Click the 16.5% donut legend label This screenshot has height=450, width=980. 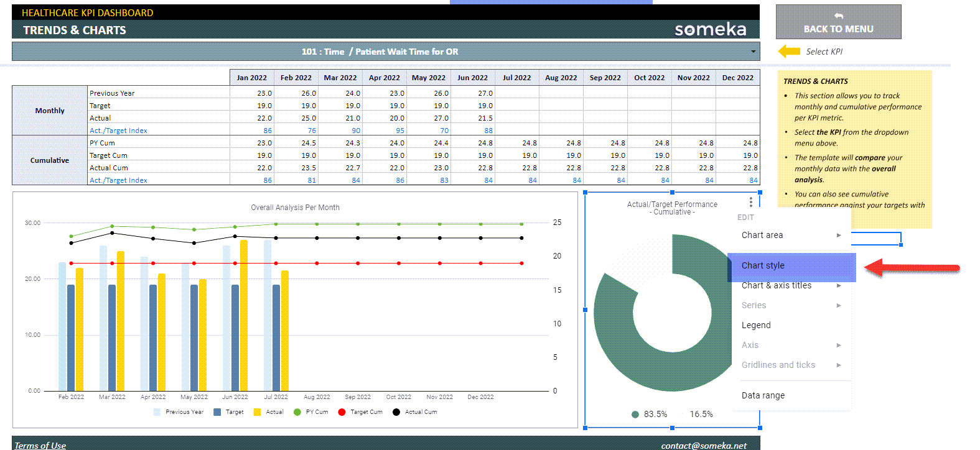[x=701, y=414]
